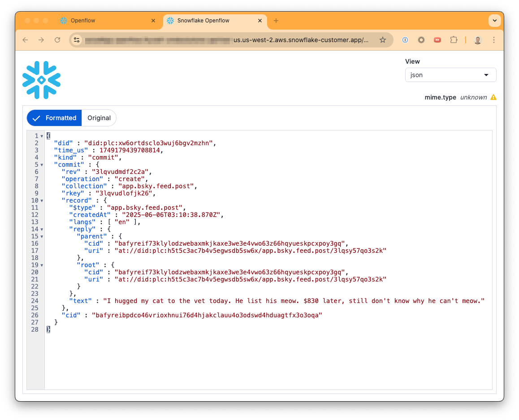Click the red video extension icon
The image size is (519, 420).
(x=437, y=40)
